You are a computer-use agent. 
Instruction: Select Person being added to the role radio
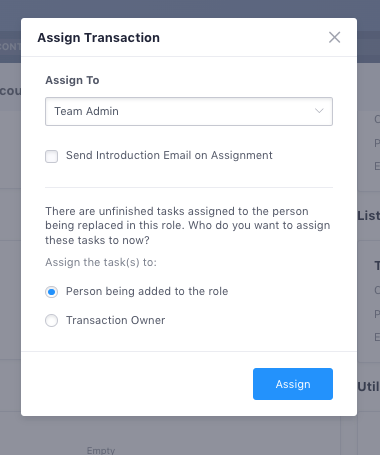point(51,292)
